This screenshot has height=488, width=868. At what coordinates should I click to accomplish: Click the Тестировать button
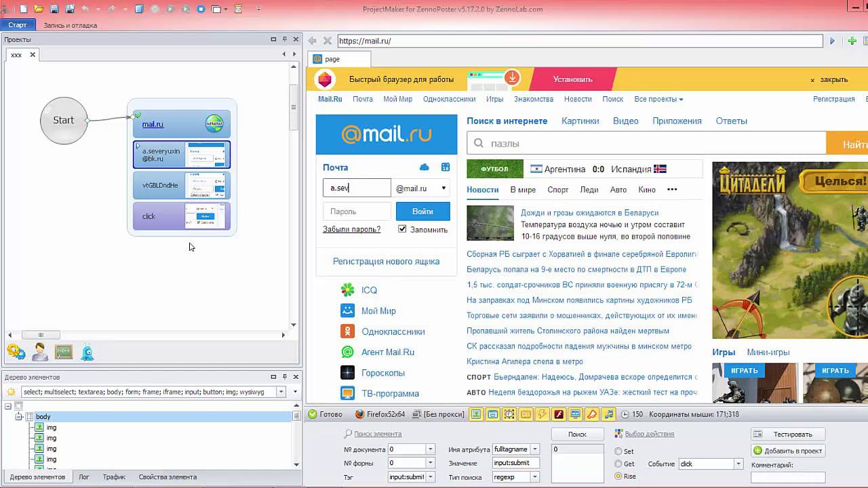click(787, 434)
